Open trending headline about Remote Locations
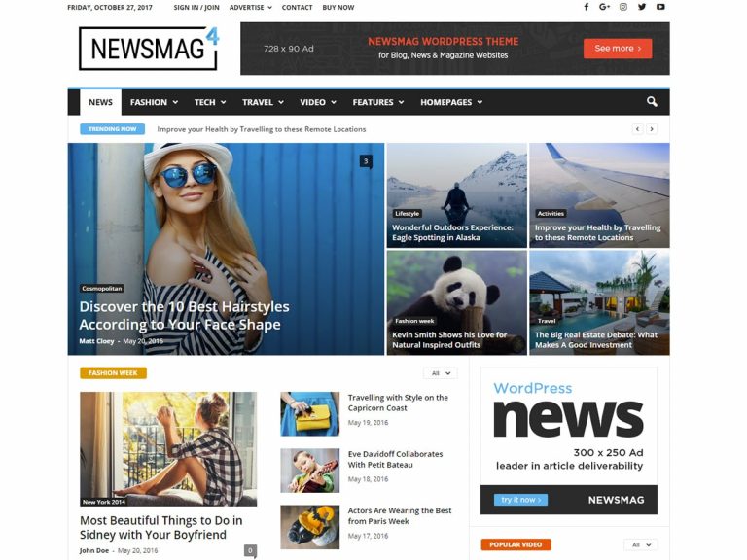The height and width of the screenshot is (560, 747). pos(262,129)
